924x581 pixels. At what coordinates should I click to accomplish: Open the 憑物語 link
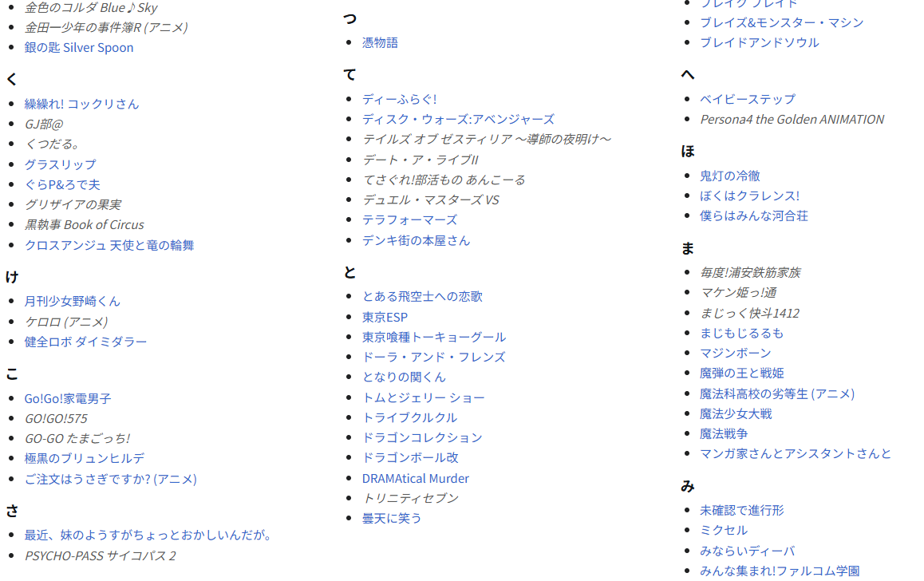(x=380, y=42)
